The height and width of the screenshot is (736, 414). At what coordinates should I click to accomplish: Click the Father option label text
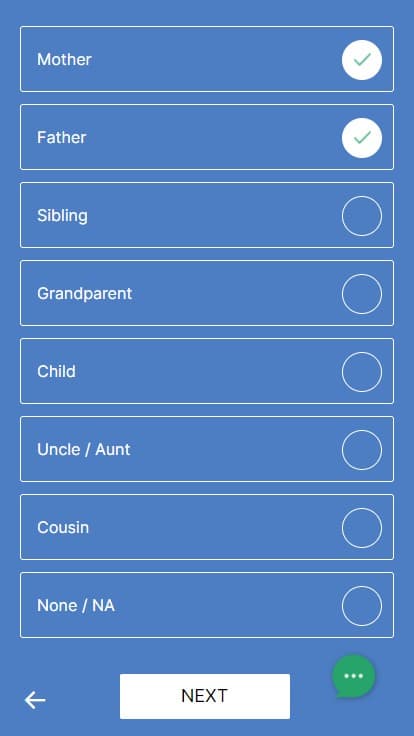coord(61,138)
